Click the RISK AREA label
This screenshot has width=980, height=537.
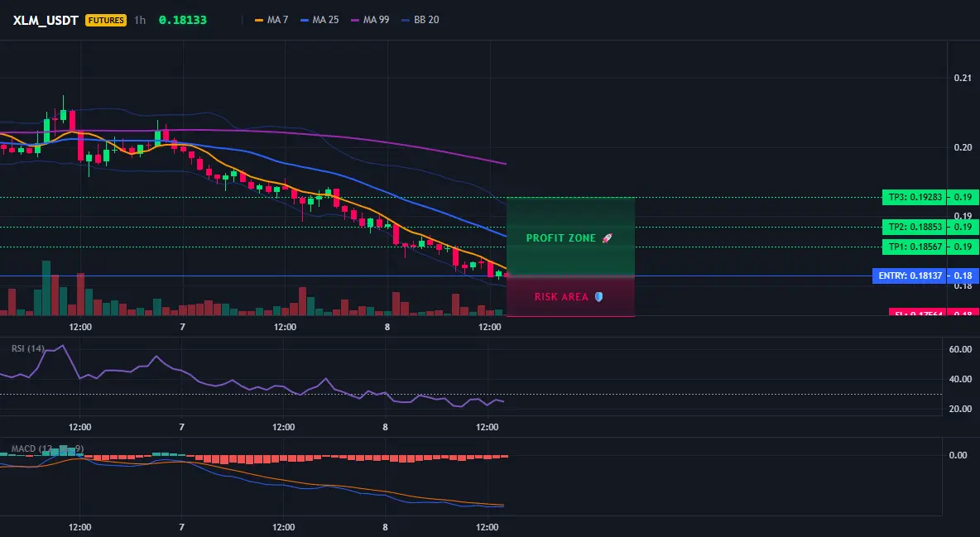click(x=561, y=297)
